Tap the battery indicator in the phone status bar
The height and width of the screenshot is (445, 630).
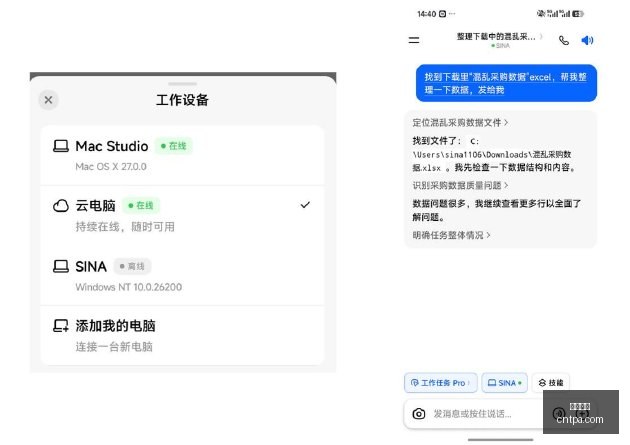point(577,14)
